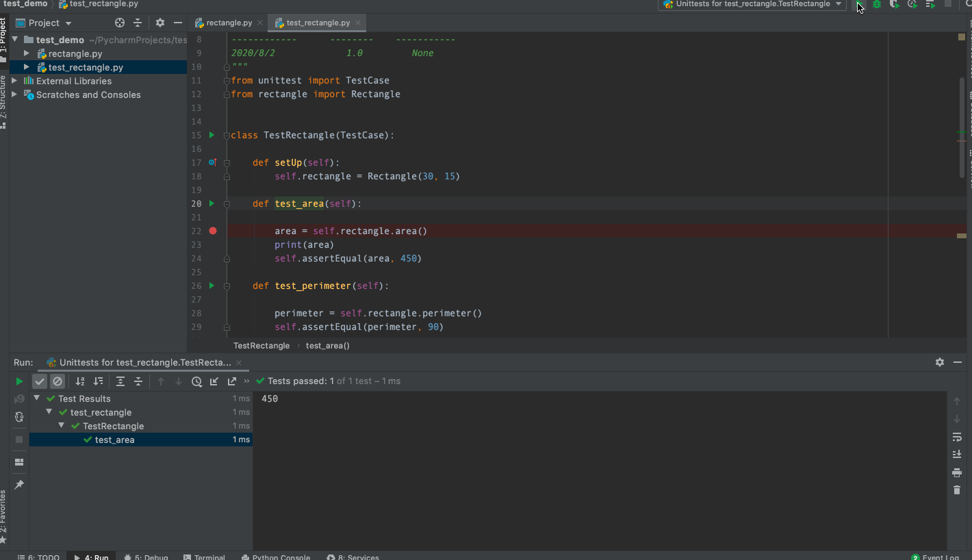This screenshot has height=560, width=972.
Task: Expand External Libraries node
Action: click(x=15, y=81)
